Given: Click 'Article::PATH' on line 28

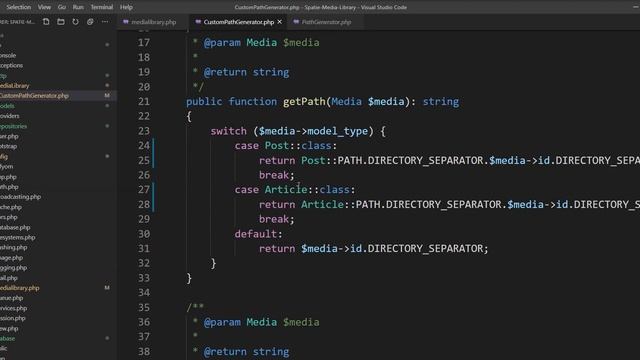Looking at the screenshot, I should pos(341,204).
